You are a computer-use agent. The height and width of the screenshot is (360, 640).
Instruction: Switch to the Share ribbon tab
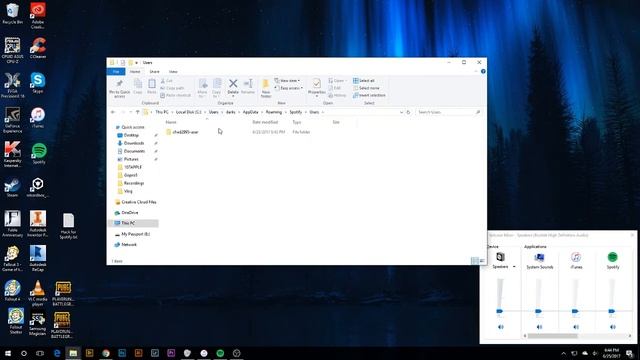click(x=154, y=71)
